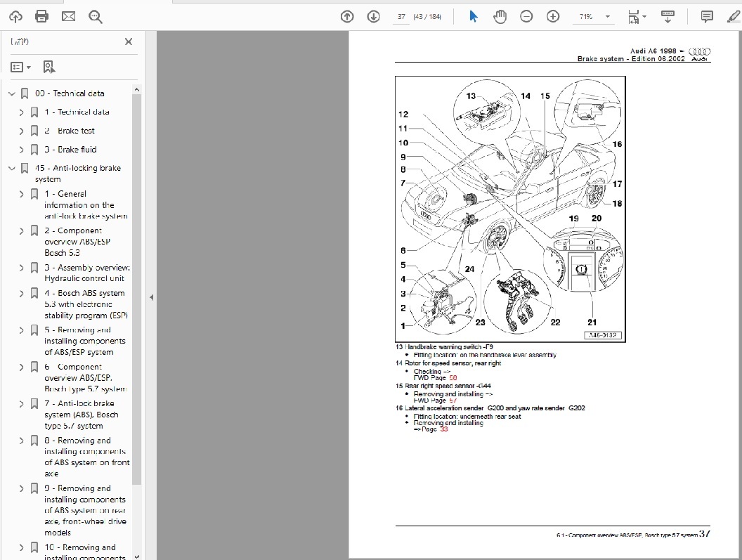Click text 'Fitting location: underneath rear seat'

pyautogui.click(x=467, y=417)
